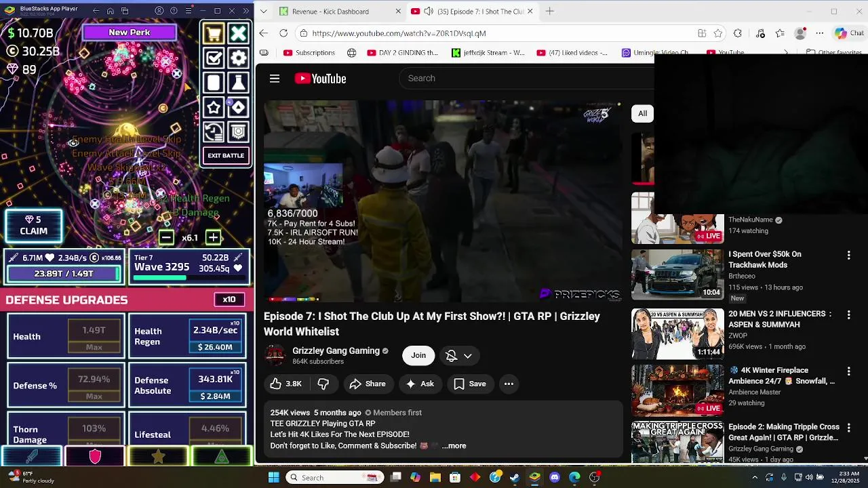Click the YouTube search field

point(526,78)
